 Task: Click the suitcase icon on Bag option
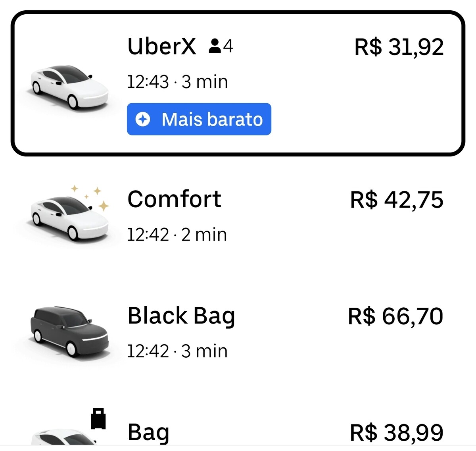pyautogui.click(x=98, y=419)
